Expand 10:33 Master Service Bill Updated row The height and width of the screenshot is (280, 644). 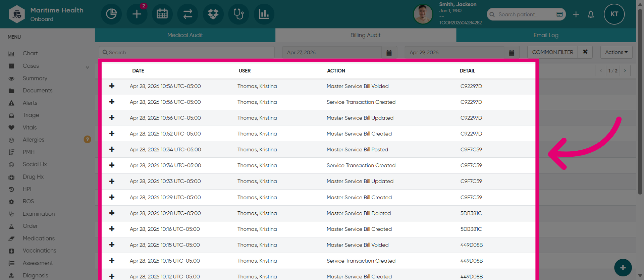[x=112, y=181]
